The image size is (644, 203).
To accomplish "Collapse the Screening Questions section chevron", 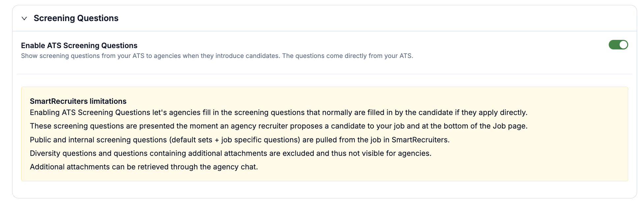I will 24,18.
